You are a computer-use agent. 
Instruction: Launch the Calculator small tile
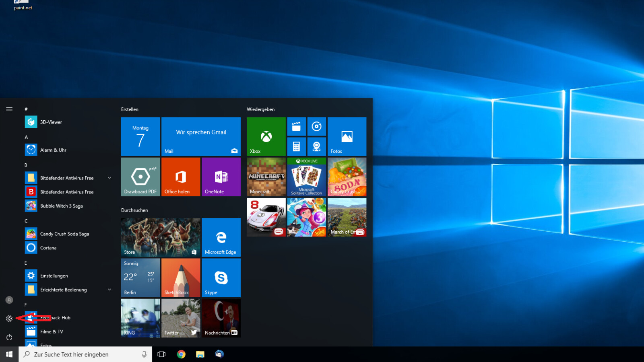pos(296,146)
